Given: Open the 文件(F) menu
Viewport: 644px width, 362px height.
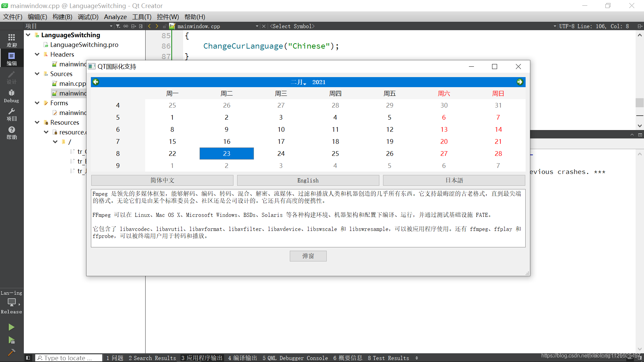Looking at the screenshot, I should 13,17.
